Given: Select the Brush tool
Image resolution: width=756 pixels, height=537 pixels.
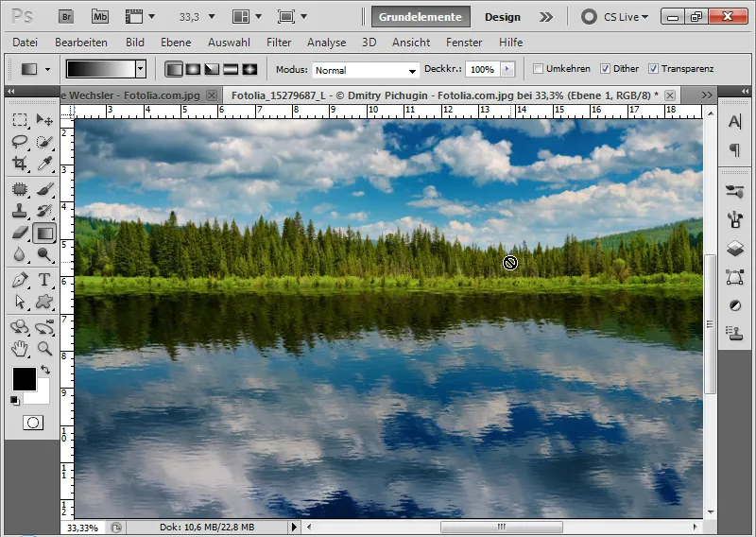Looking at the screenshot, I should (44, 189).
